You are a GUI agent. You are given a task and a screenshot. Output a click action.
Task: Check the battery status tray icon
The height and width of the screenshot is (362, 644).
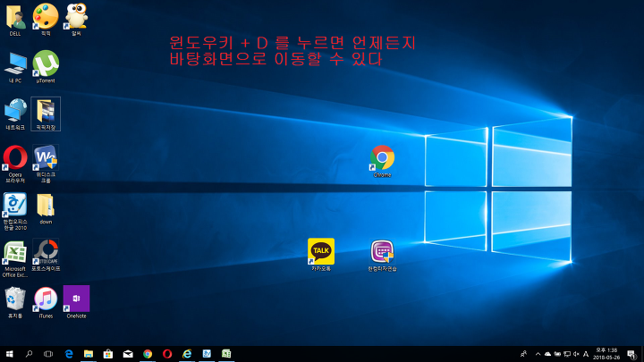557,354
